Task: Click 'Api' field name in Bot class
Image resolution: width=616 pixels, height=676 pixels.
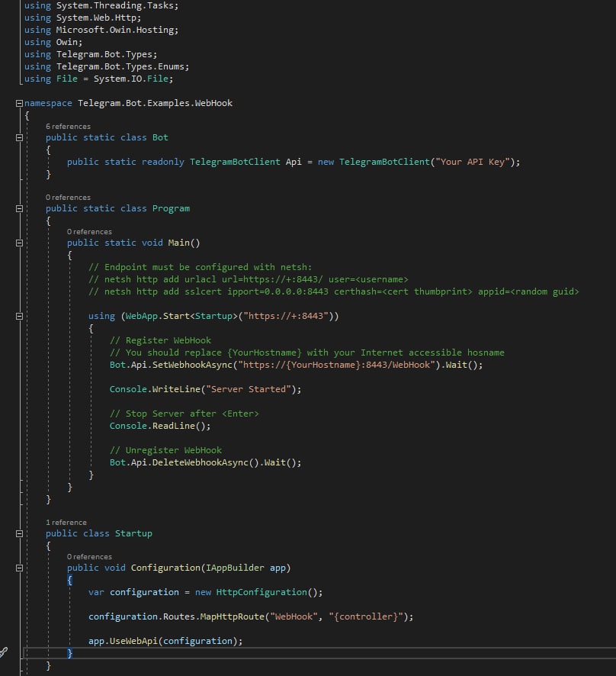Action: [294, 162]
